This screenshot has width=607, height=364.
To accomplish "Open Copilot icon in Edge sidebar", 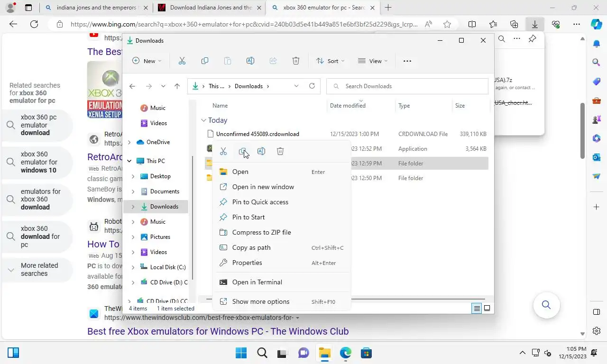I will point(597,24).
